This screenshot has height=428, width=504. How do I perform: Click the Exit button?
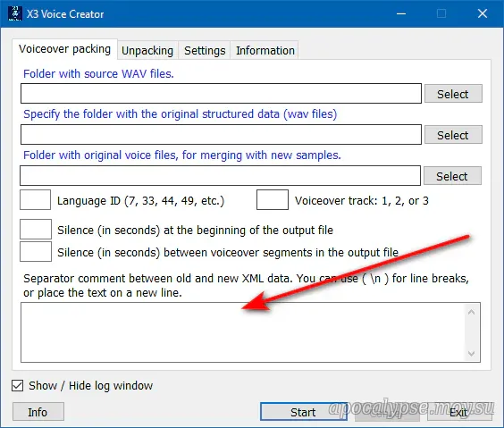tap(459, 412)
